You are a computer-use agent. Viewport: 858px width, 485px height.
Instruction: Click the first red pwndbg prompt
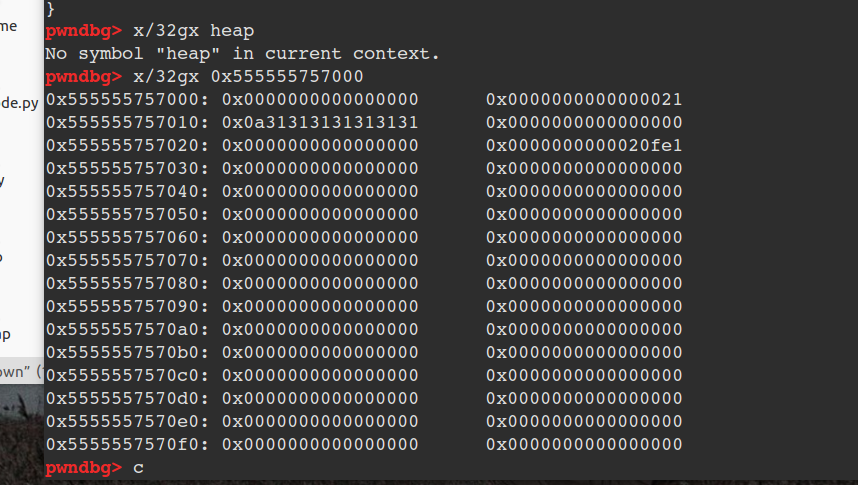83,31
